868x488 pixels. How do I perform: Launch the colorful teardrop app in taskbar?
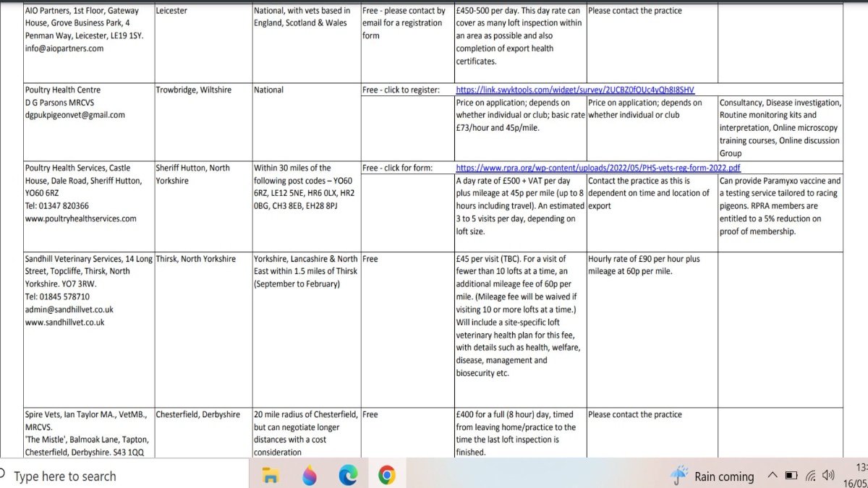click(309, 476)
